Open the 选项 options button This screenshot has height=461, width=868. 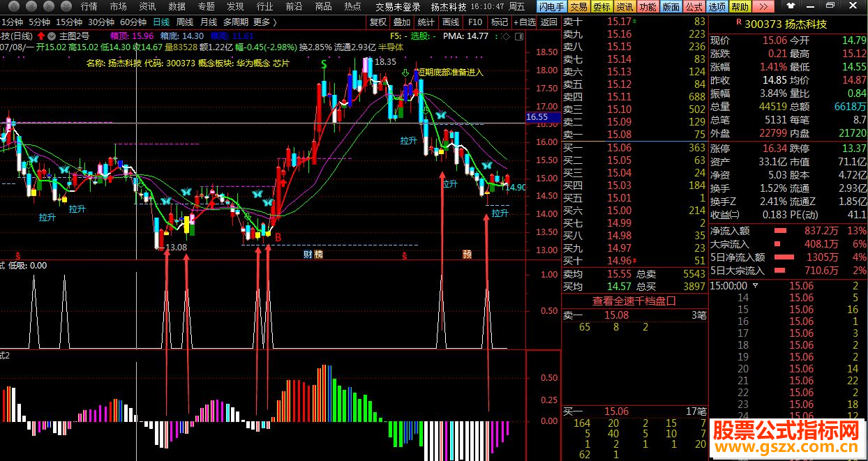coord(717,6)
